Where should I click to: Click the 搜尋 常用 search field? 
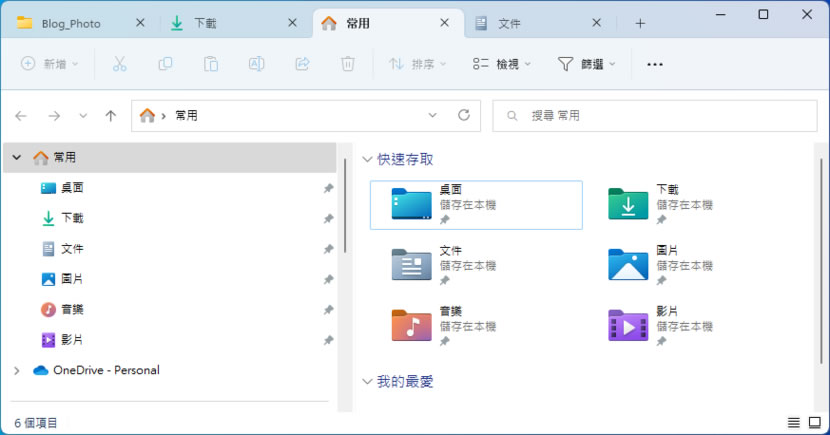coord(655,116)
